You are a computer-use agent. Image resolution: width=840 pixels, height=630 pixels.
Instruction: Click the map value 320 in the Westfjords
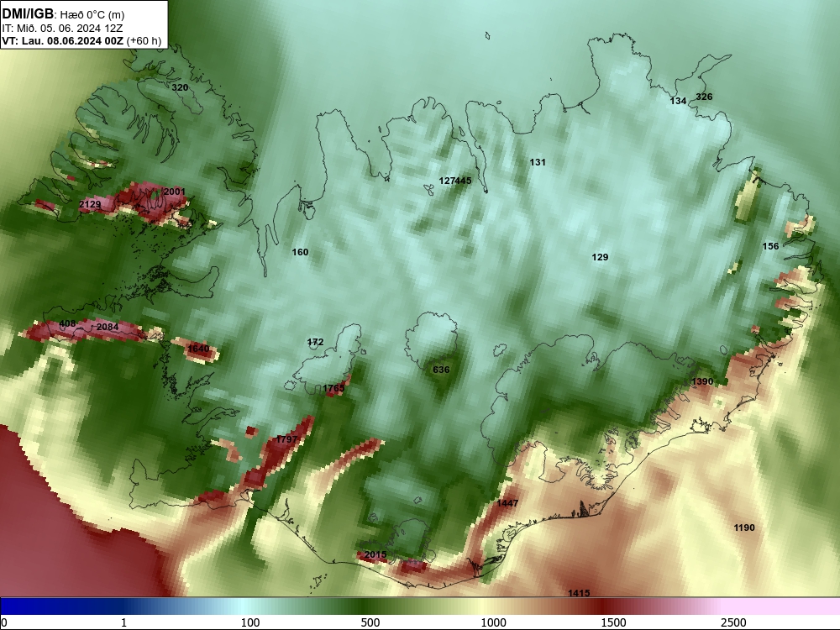[180, 87]
